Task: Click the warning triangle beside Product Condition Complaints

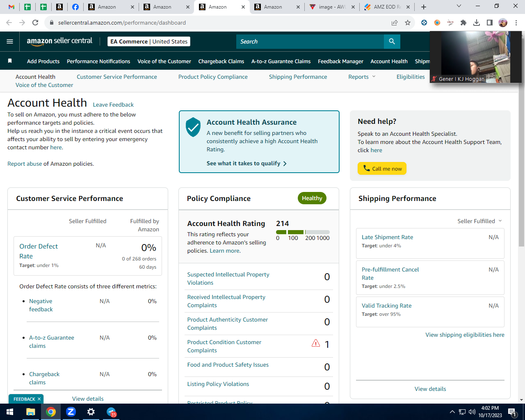Action: (315, 343)
